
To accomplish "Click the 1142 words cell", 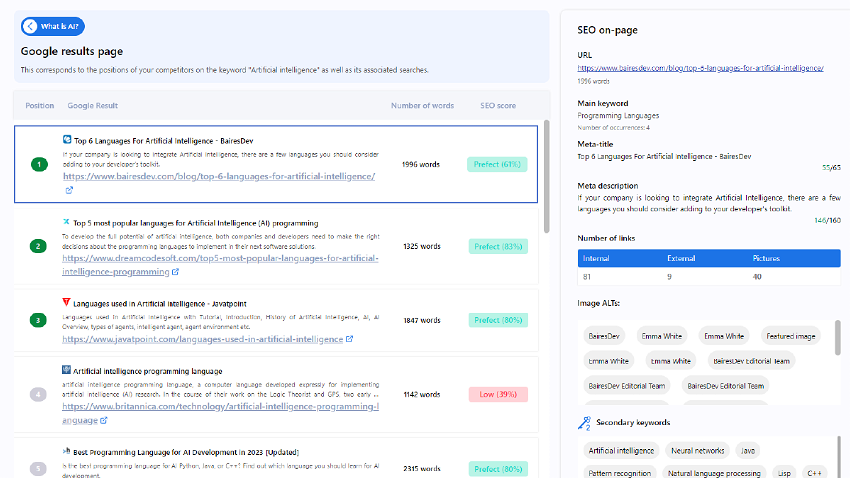I will [x=422, y=395].
